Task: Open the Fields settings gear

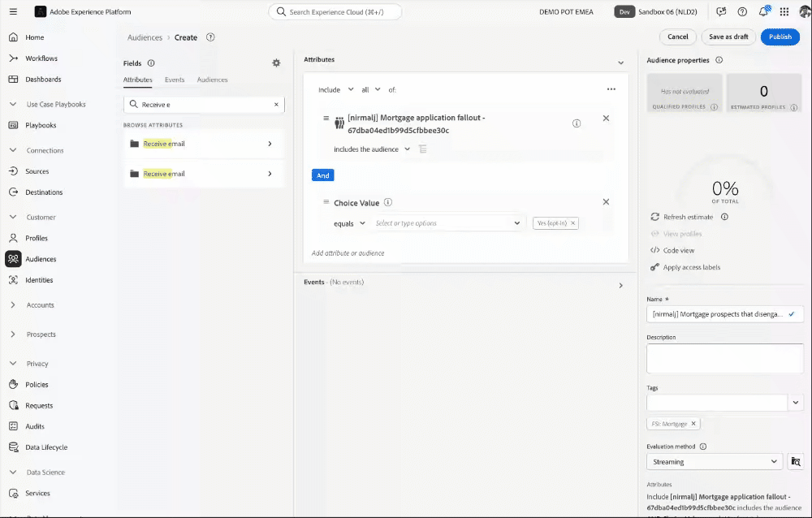Action: [277, 63]
